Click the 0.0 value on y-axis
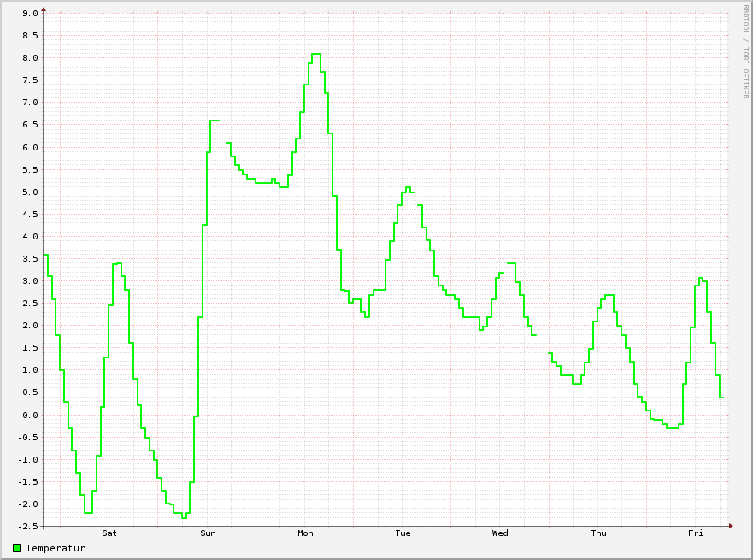The image size is (753, 560). 30,415
